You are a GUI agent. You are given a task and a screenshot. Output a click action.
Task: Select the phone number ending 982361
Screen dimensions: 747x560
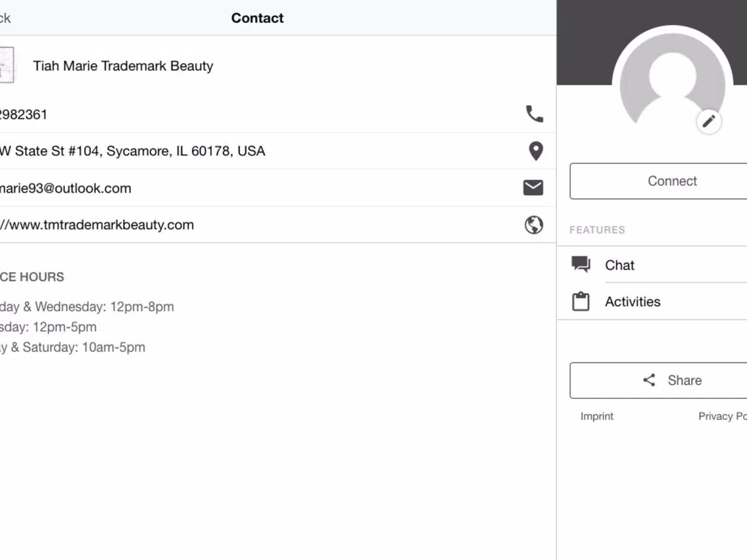(x=24, y=115)
